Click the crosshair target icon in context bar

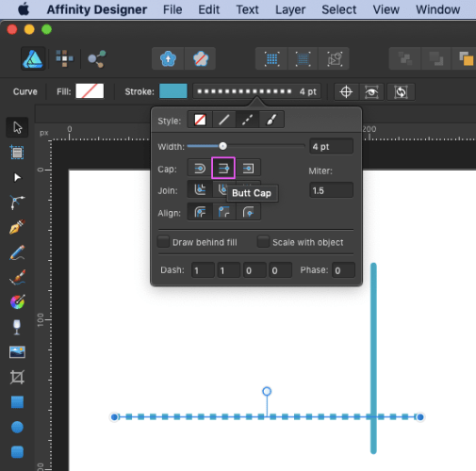[346, 92]
